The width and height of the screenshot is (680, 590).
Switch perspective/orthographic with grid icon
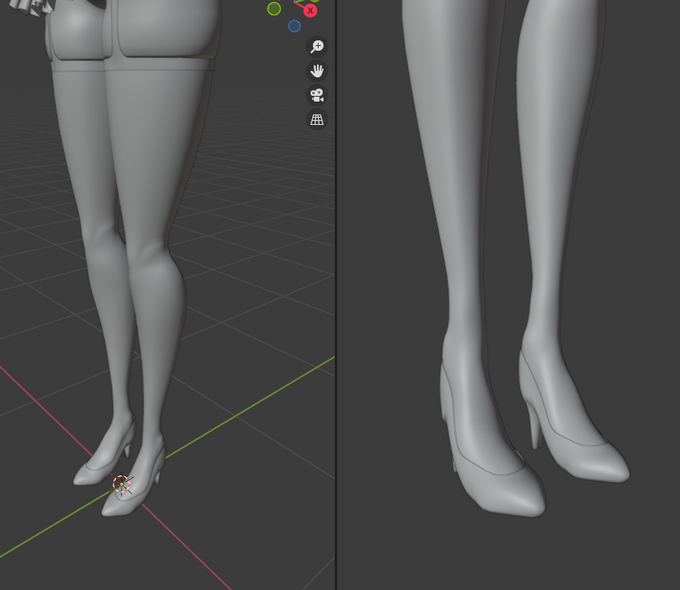(317, 119)
